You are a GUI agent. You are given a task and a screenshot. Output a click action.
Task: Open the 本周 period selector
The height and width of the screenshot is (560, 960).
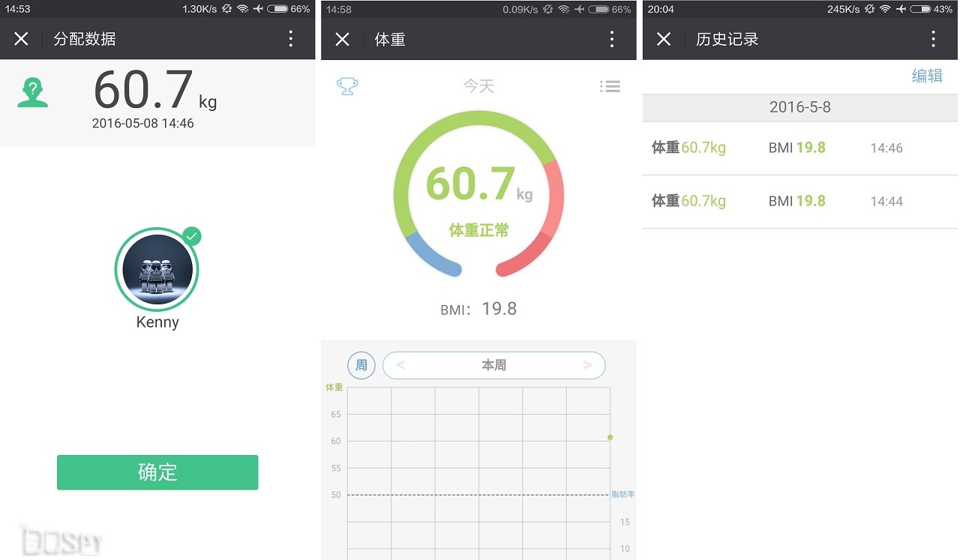click(493, 365)
